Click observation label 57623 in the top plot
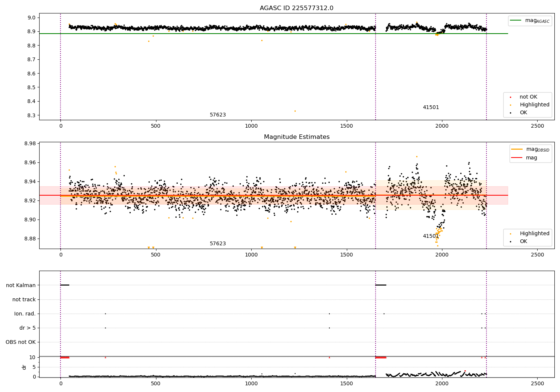Viewport: 560px width, 392px height. pos(218,115)
